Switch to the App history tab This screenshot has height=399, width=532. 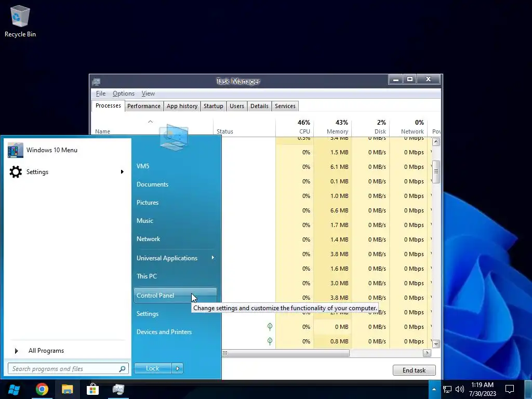(182, 106)
